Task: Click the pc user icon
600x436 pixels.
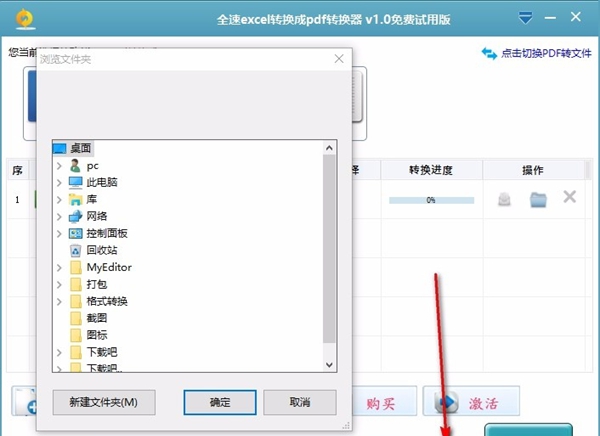Action: (75, 166)
